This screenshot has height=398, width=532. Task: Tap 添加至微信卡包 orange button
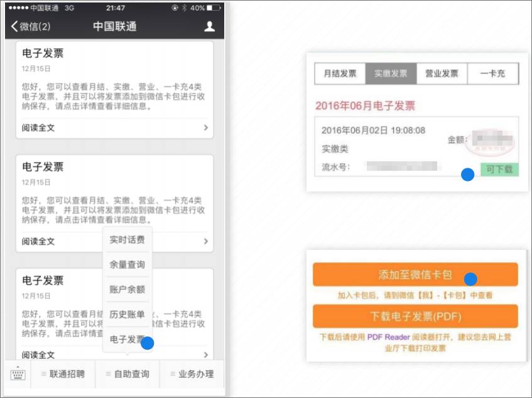click(415, 274)
